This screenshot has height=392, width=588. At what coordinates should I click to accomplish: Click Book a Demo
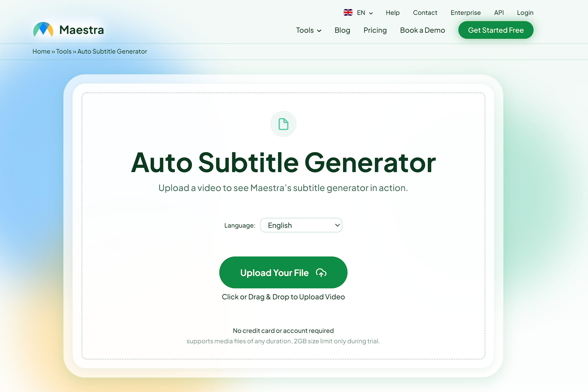pos(422,30)
